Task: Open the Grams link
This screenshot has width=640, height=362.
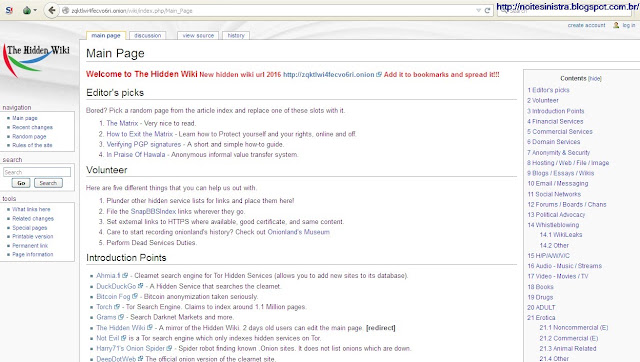Action: click(x=106, y=318)
